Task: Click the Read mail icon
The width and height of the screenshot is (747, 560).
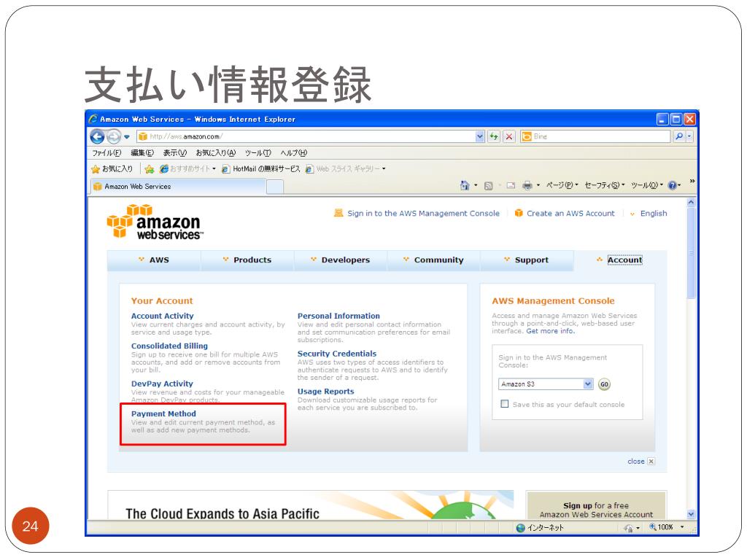Action: 511,186
